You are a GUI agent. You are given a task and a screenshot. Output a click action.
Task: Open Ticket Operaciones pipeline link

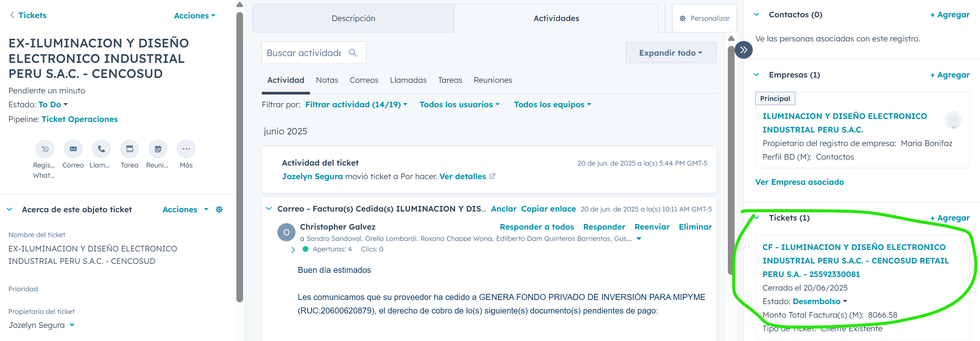click(x=80, y=119)
